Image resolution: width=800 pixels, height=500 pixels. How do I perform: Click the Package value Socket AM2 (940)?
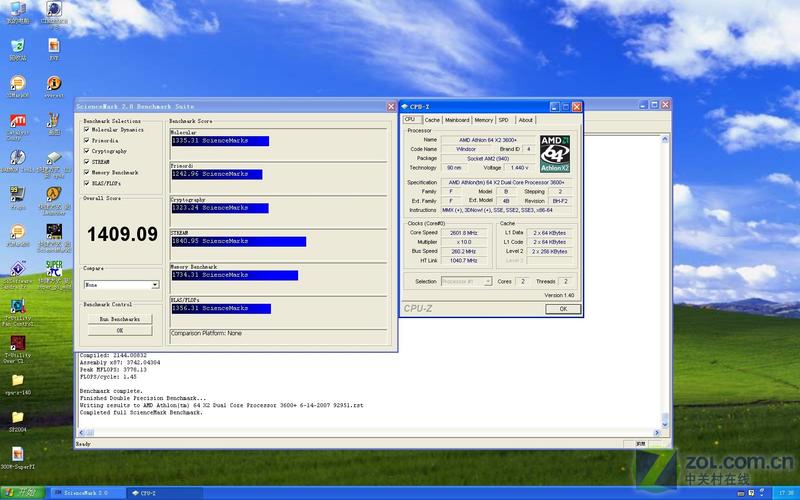pos(488,159)
